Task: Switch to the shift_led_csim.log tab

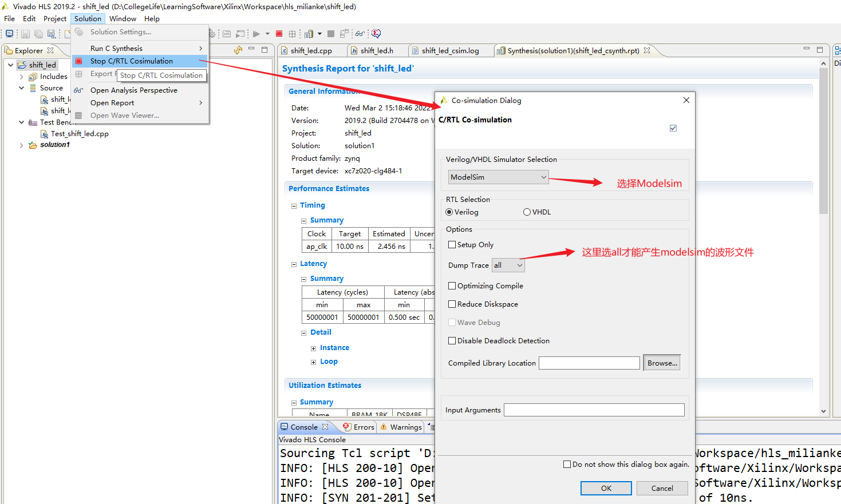Action: click(450, 50)
